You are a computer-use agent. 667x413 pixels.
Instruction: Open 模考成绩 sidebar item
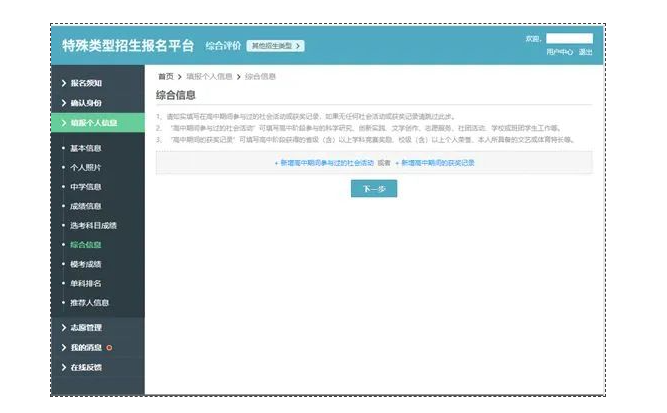[x=85, y=264]
